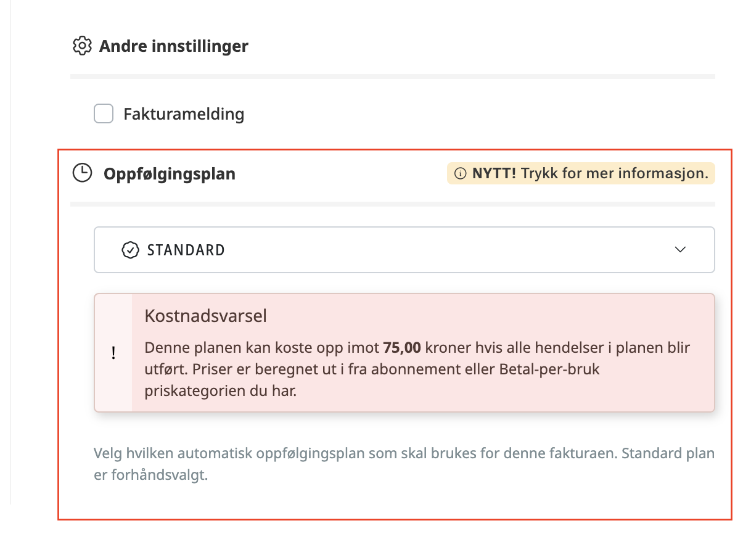Click the 'er forhåndsvalgt' hint line

[x=151, y=476]
